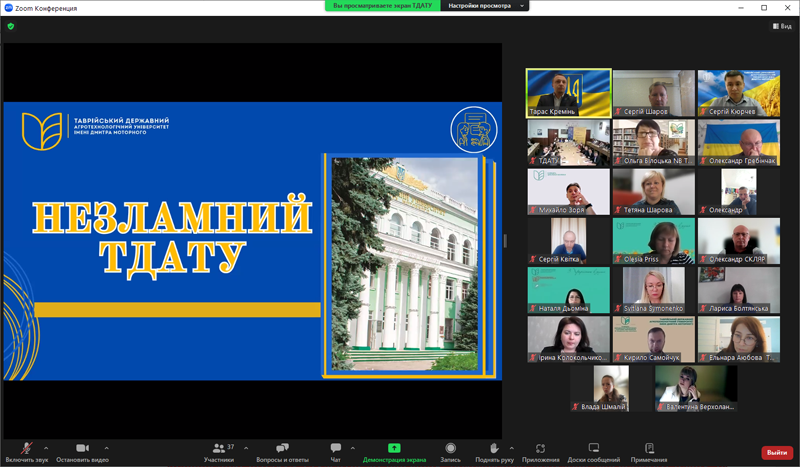800x467 pixels.
Task: Select Тарас Кремінь video thumbnail
Action: (568, 93)
